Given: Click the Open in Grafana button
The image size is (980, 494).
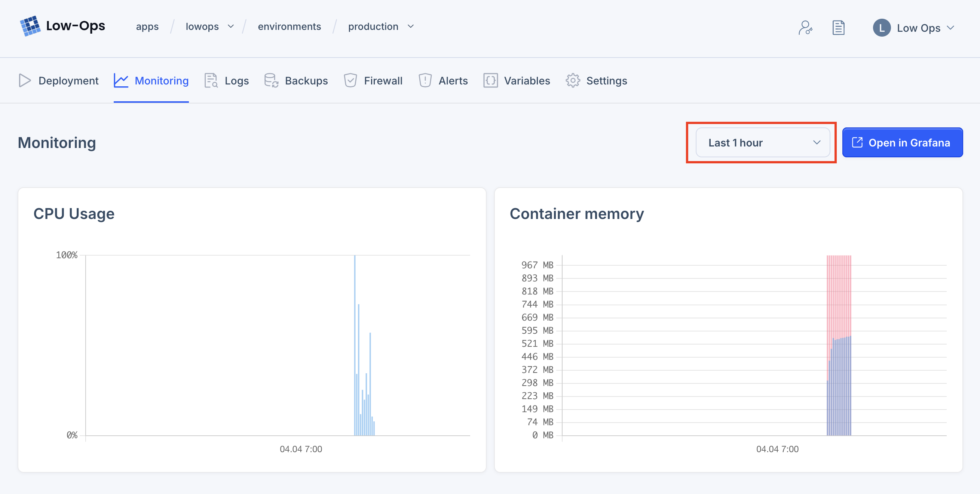Looking at the screenshot, I should pyautogui.click(x=903, y=142).
